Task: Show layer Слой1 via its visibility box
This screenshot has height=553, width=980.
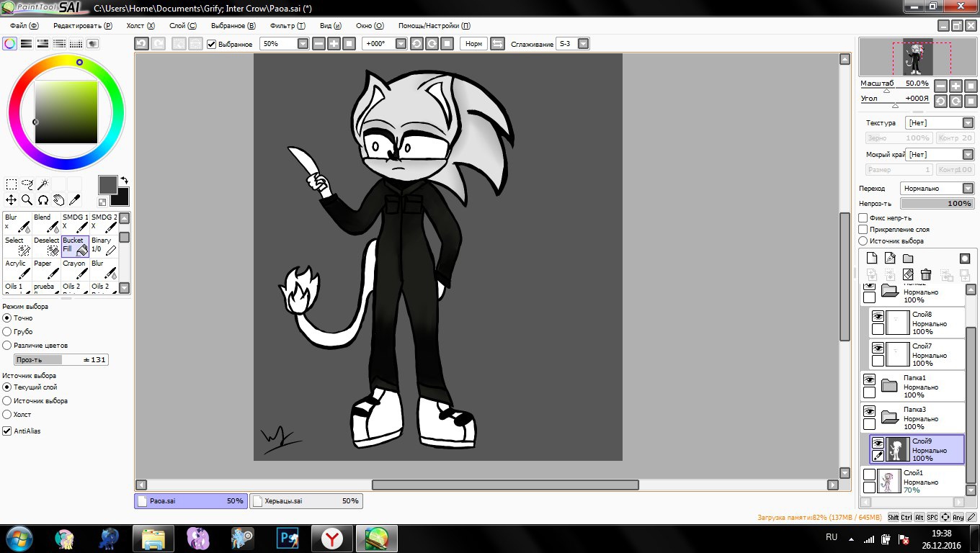Action: [x=869, y=475]
